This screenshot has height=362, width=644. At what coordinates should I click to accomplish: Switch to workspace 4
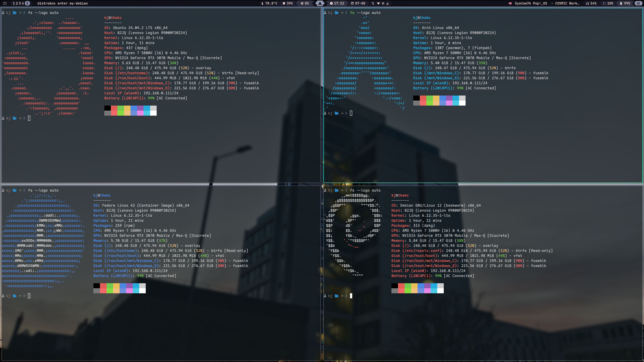(23, 3)
